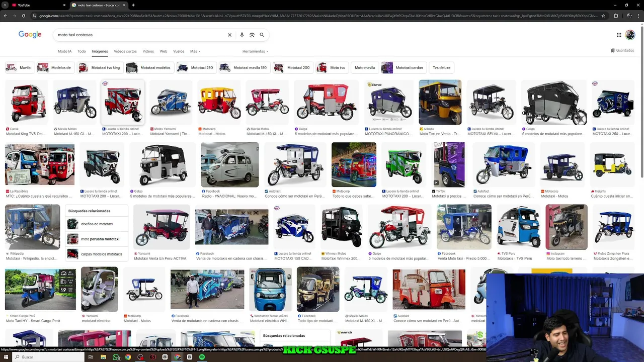Open a new browser tab with plus icon
Image resolution: width=644 pixels, height=362 pixels.
133,5
